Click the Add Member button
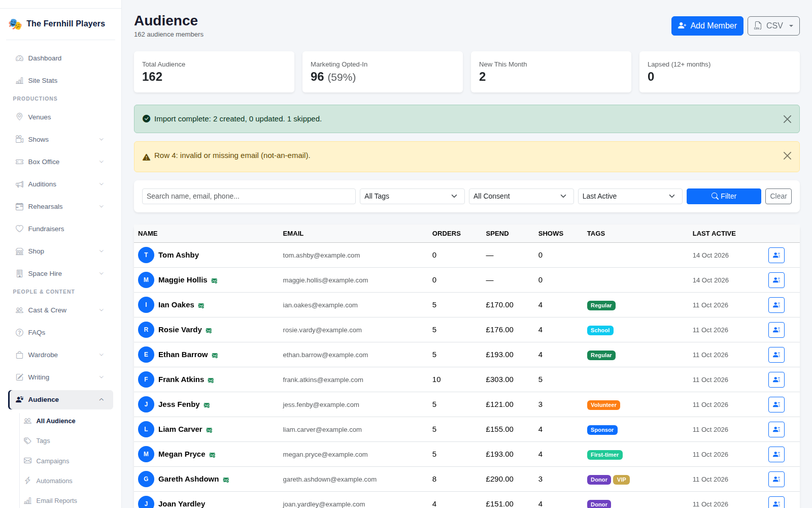The width and height of the screenshot is (812, 508). [x=707, y=26]
